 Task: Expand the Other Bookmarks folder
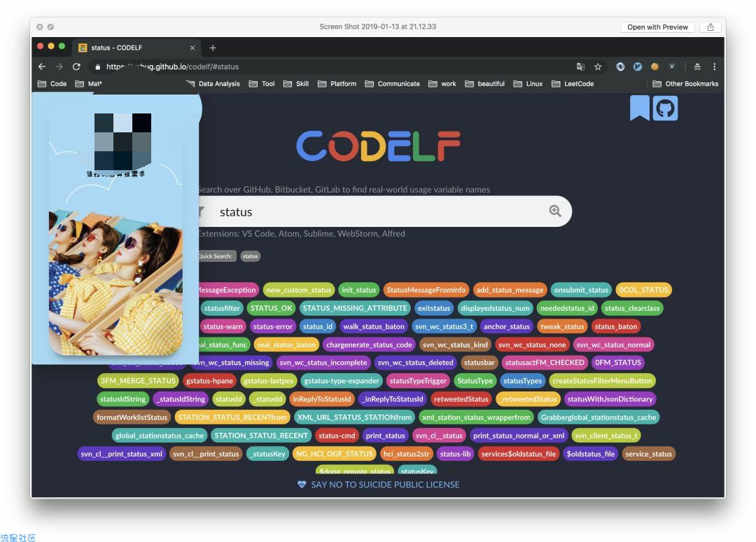pos(685,83)
